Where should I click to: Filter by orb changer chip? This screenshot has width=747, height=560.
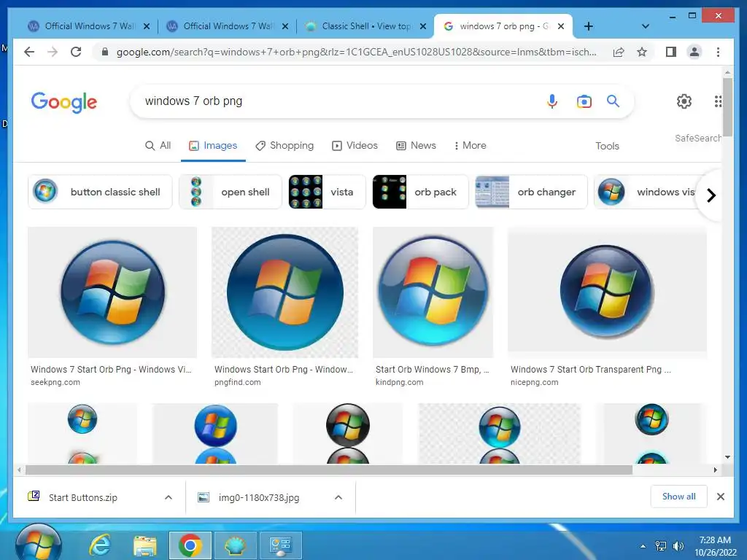pyautogui.click(x=531, y=192)
